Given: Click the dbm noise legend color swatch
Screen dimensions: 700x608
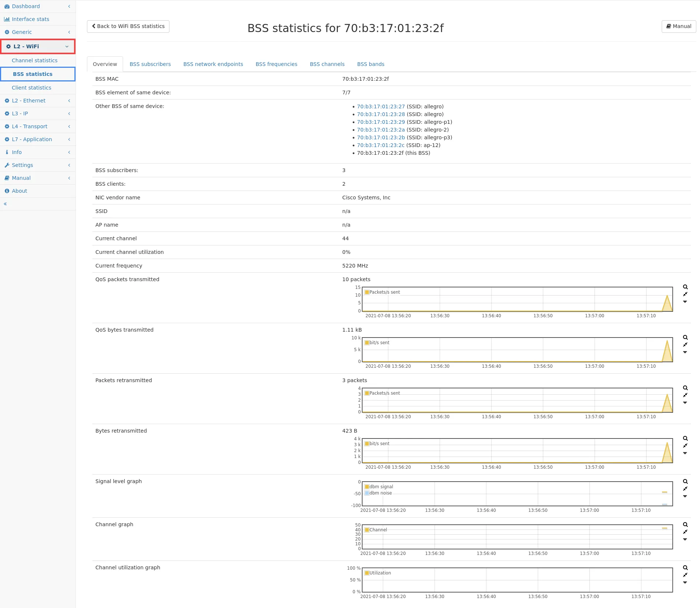Looking at the screenshot, I should click(x=367, y=493).
